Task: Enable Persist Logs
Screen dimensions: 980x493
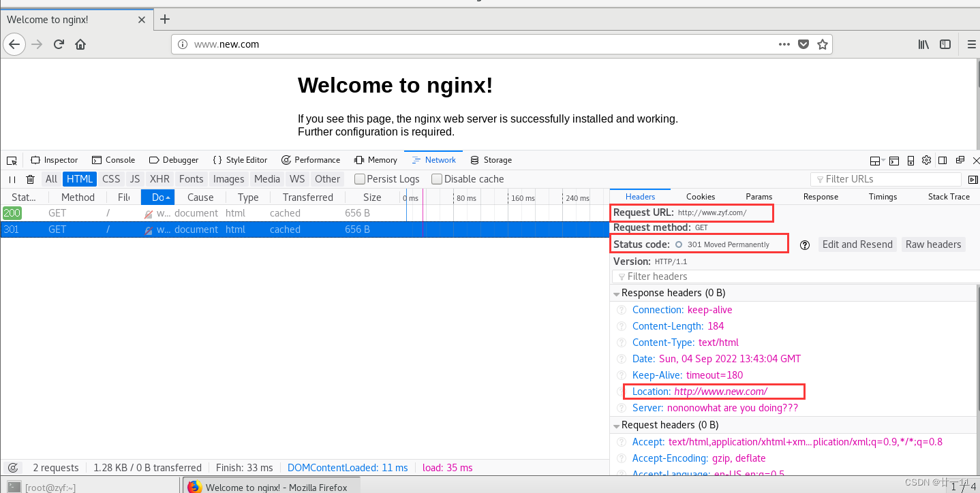Action: click(x=359, y=178)
